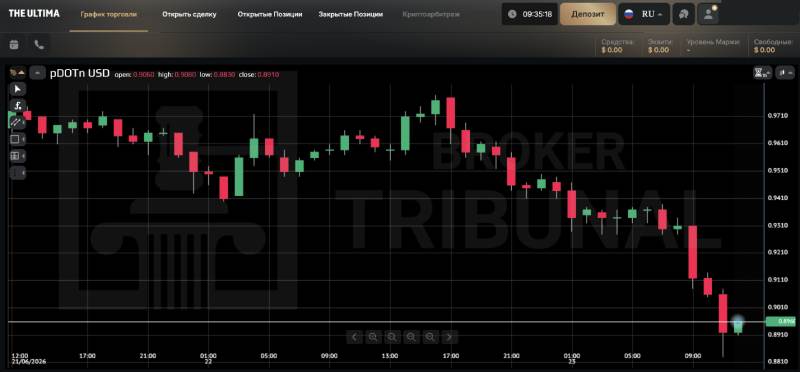The width and height of the screenshot is (800, 372).
Task: Click the 01:00 23 time axis label
Action: [x=571, y=359]
